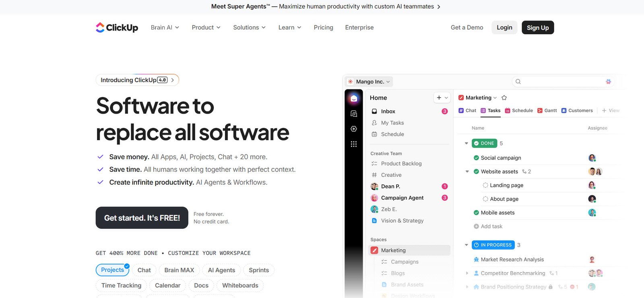Click the Get a Demo link

(467, 27)
